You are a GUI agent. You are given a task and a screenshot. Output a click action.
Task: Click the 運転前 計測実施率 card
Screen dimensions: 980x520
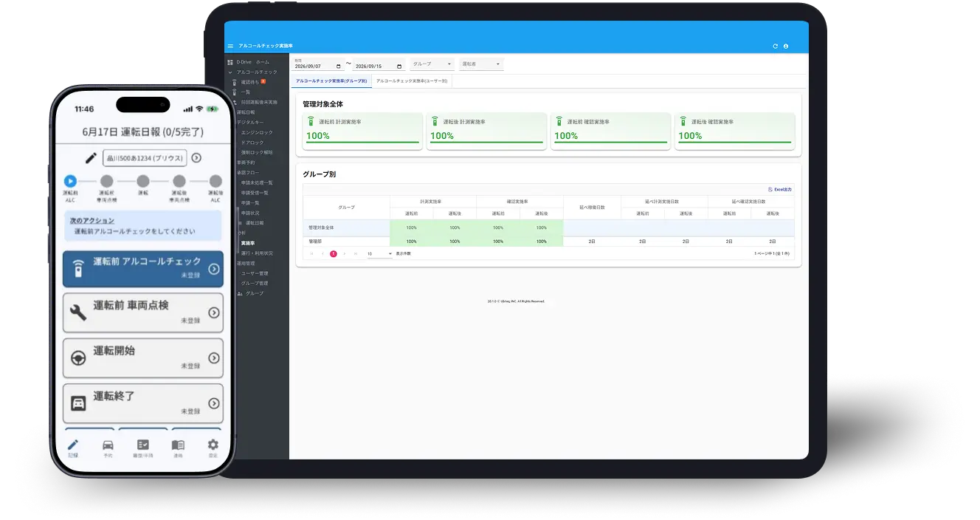pos(362,131)
